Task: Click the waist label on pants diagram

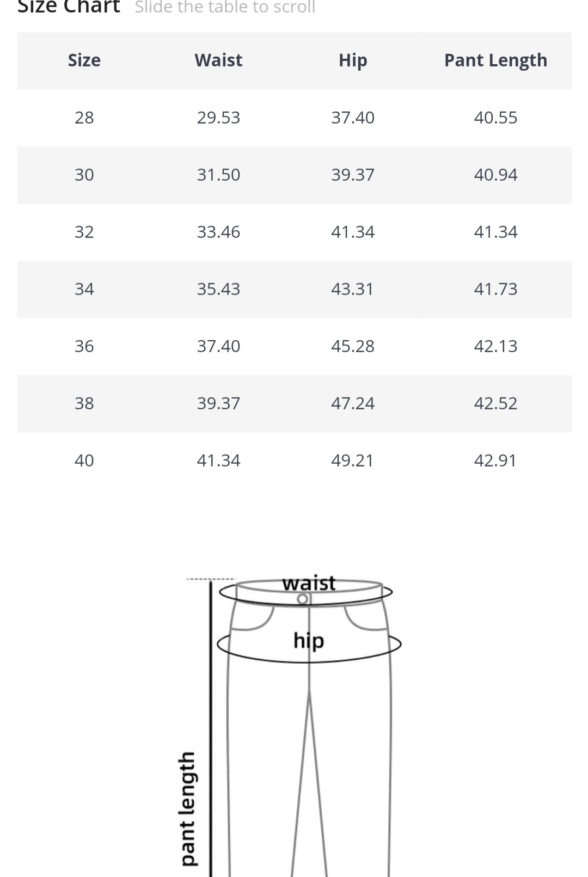Action: 309,583
